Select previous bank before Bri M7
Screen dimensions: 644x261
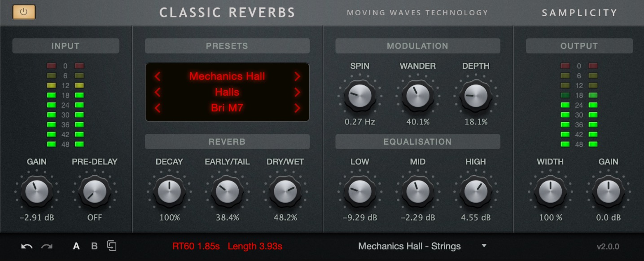158,108
